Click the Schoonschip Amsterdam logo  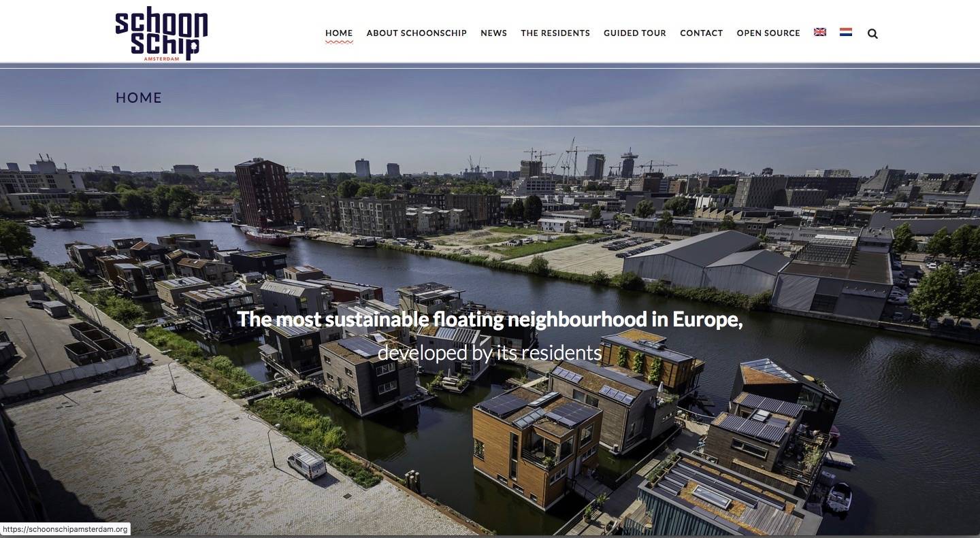coord(161,34)
